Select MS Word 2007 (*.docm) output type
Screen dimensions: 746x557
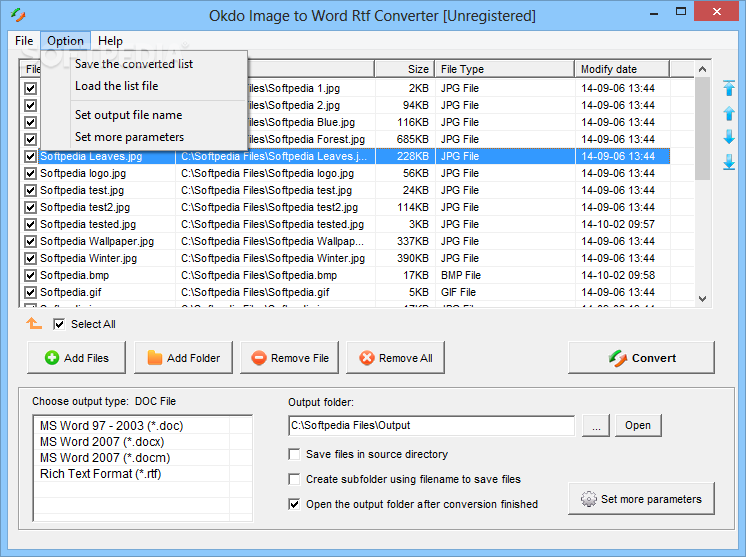105,458
